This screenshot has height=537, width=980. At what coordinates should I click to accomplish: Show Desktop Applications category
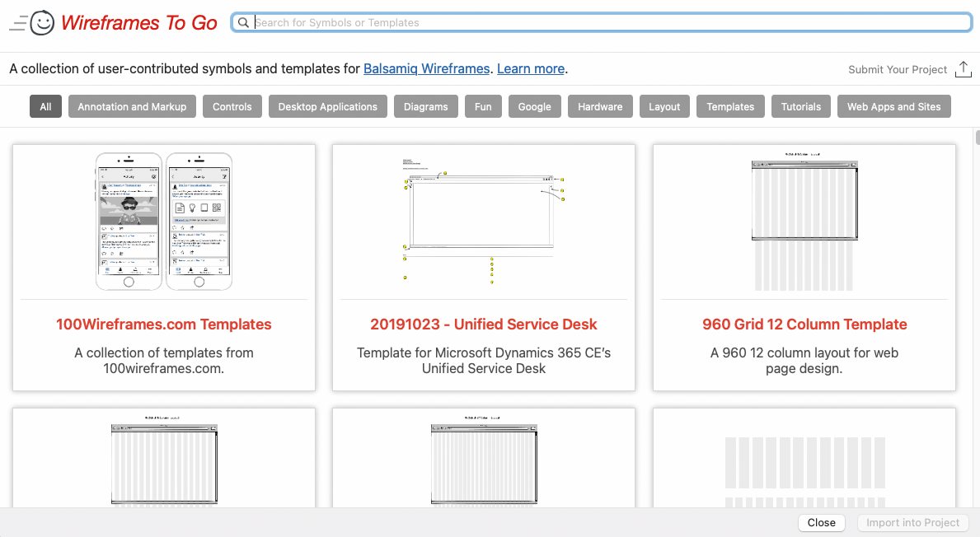[x=327, y=107]
